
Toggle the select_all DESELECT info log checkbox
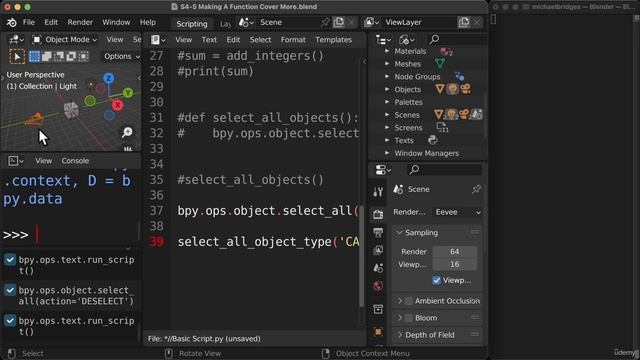[x=10, y=290]
